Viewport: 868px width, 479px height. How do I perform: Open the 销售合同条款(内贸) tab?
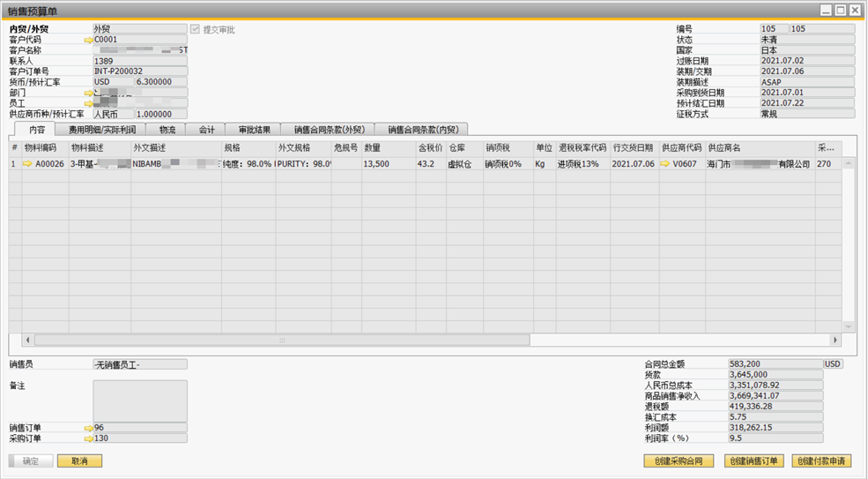(423, 129)
